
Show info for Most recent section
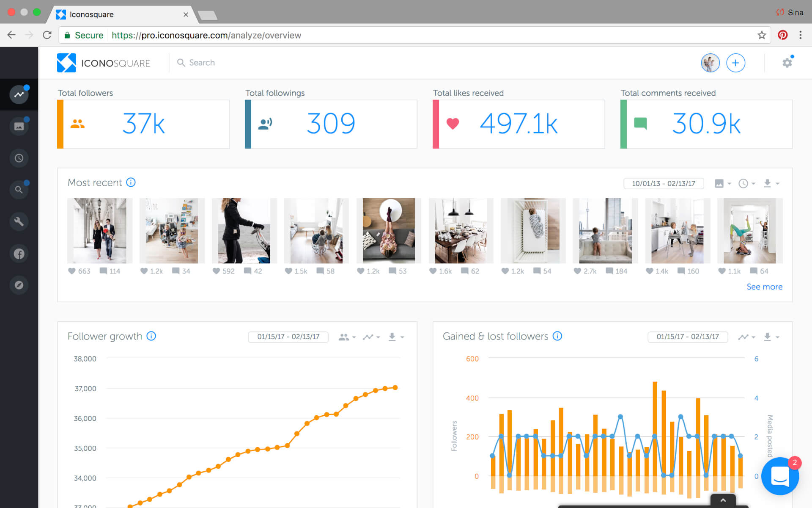(x=131, y=182)
